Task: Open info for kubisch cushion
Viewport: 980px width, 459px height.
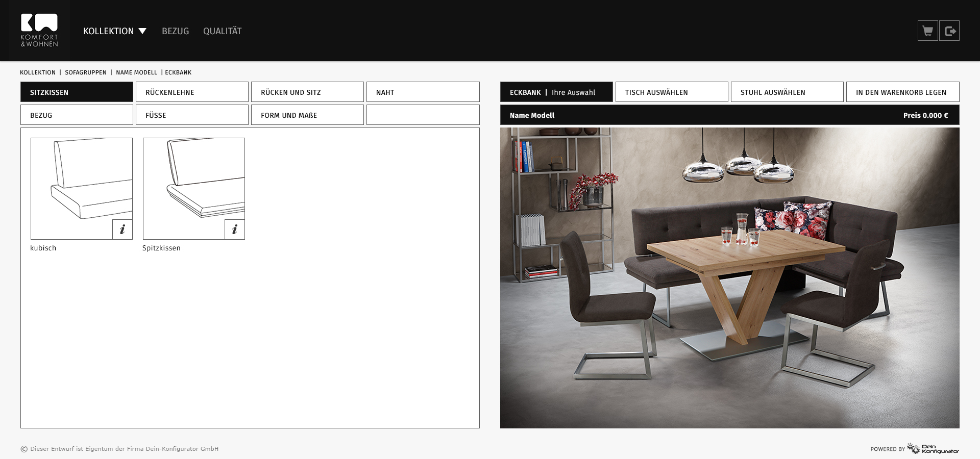Action: coord(122,229)
